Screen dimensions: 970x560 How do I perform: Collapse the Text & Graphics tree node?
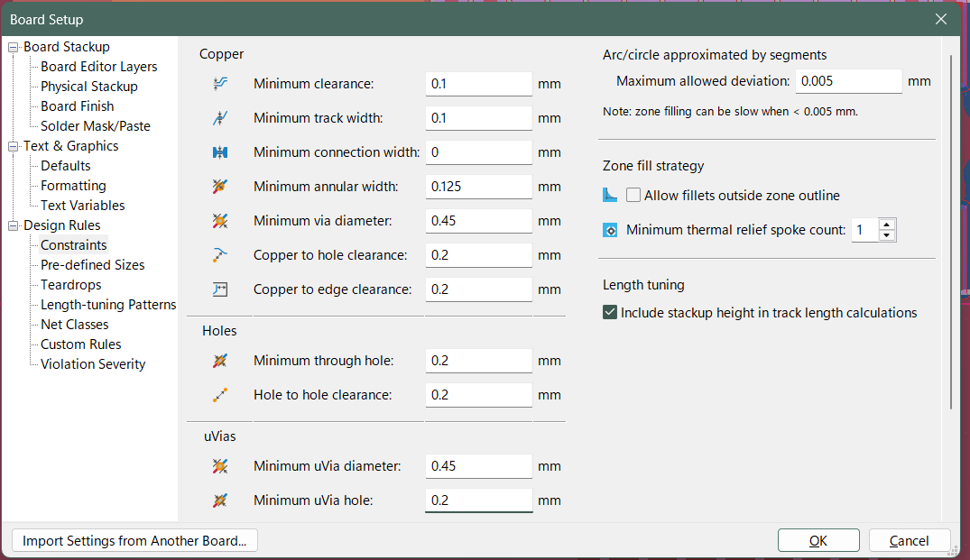pos(13,146)
